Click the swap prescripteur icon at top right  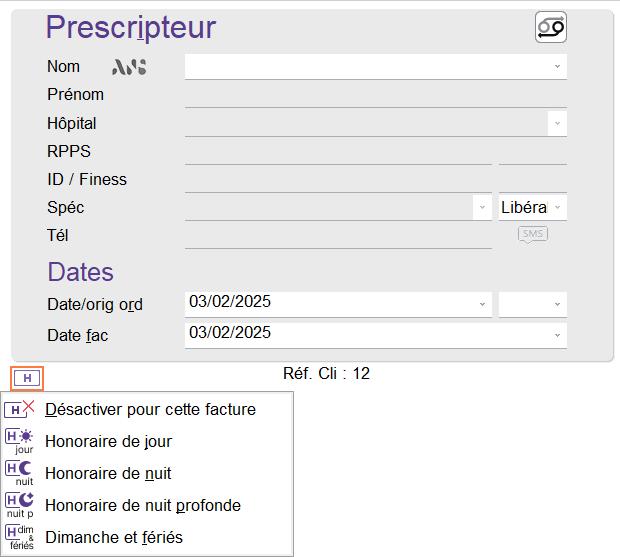click(x=550, y=28)
